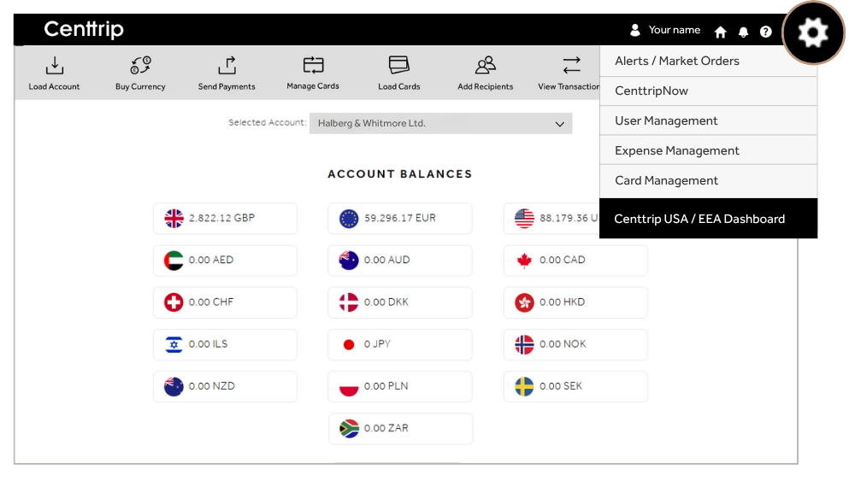Open the Selected Account dropdown

click(x=440, y=124)
